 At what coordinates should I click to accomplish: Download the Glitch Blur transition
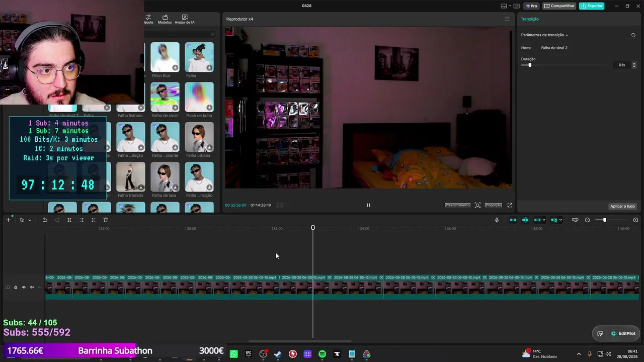coord(175,68)
